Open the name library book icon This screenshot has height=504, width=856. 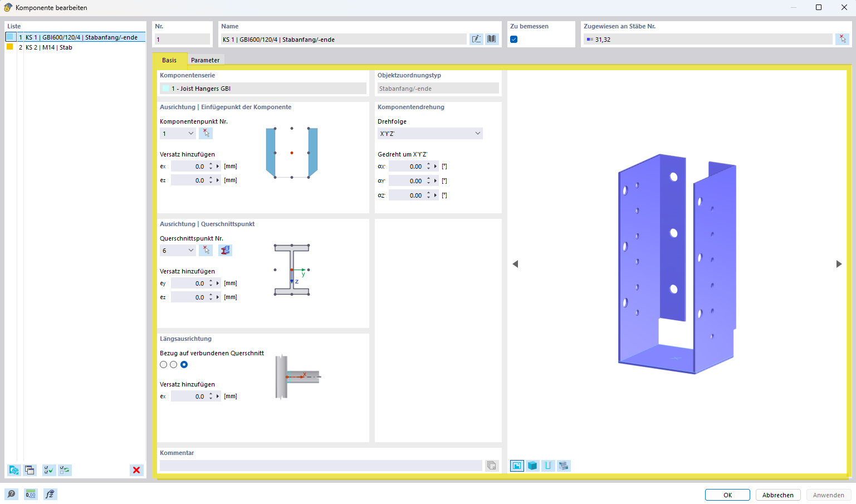pyautogui.click(x=492, y=39)
